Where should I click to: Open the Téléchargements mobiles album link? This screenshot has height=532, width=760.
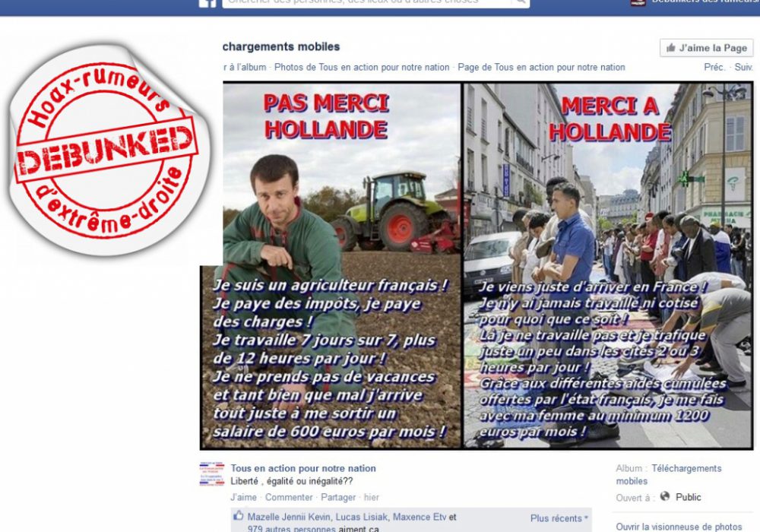[x=669, y=474]
